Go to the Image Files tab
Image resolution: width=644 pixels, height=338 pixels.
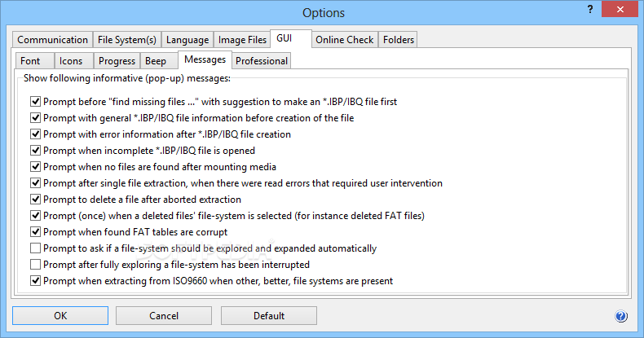click(x=242, y=40)
